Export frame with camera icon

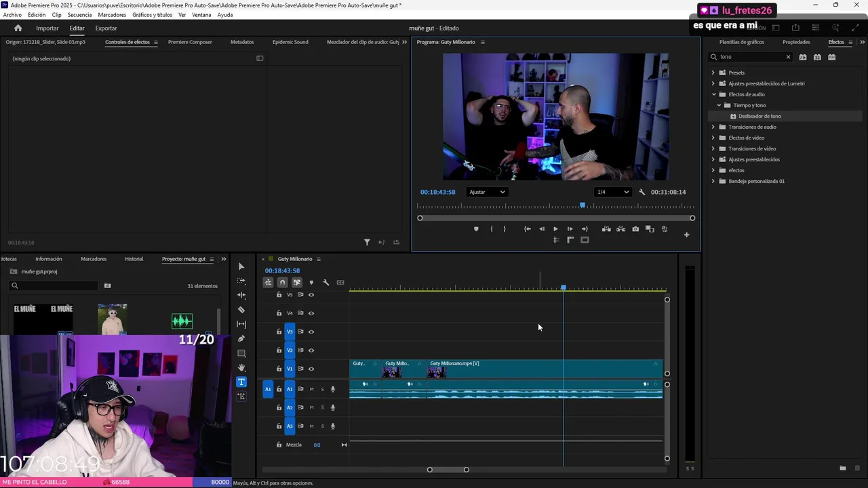[x=635, y=229]
